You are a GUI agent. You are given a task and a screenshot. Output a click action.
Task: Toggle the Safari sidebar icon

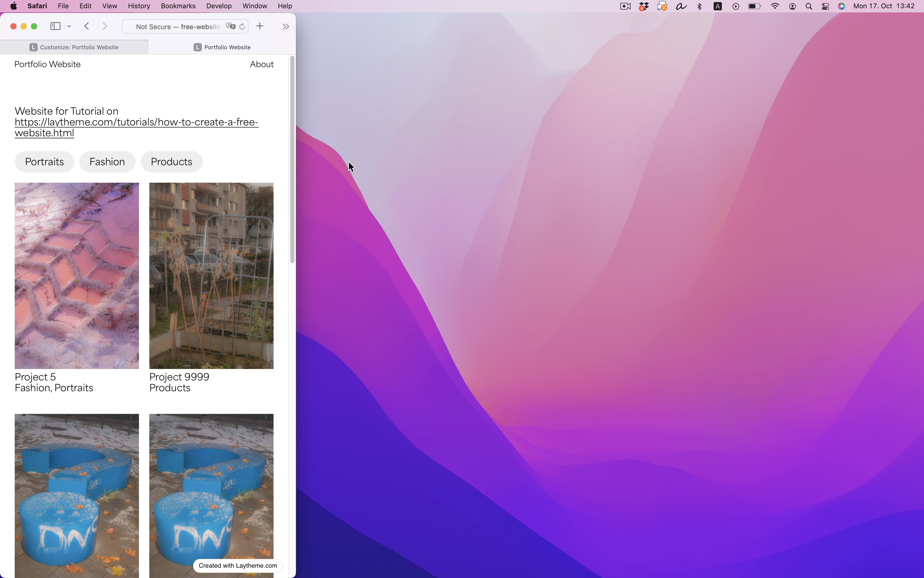click(x=55, y=26)
